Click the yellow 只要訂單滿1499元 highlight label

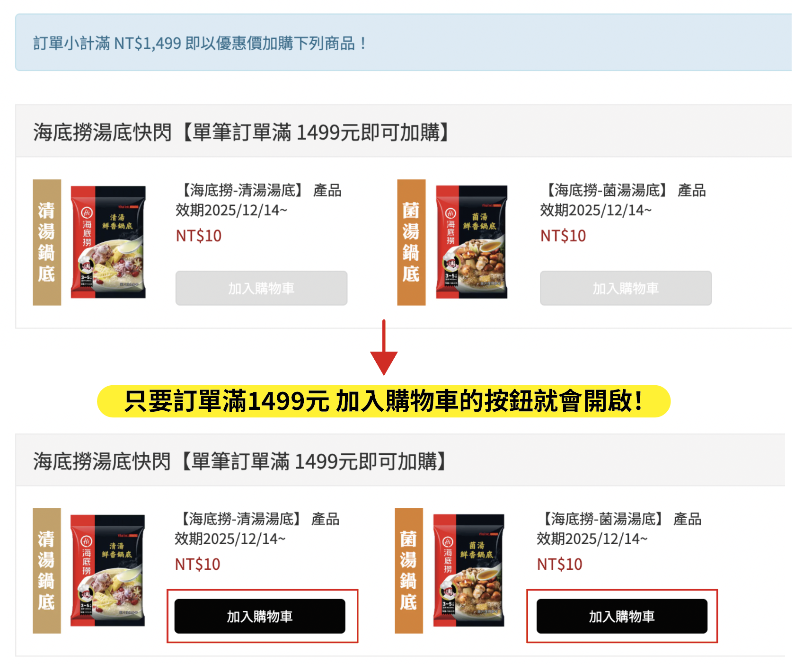coord(384,401)
